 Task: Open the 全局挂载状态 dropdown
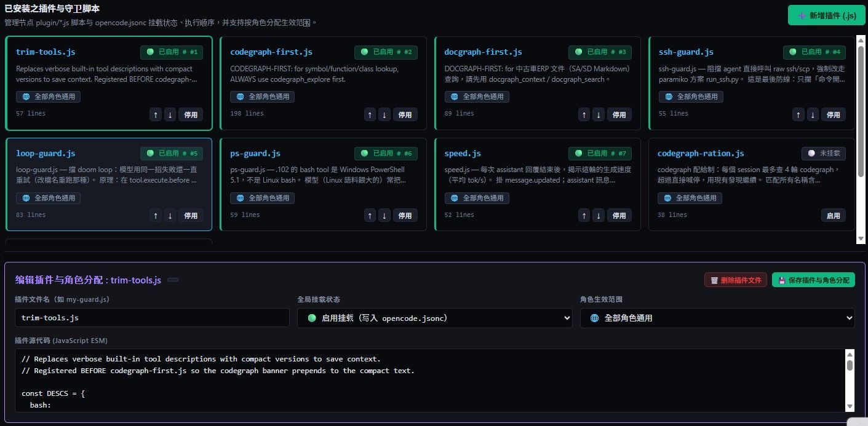coord(435,318)
